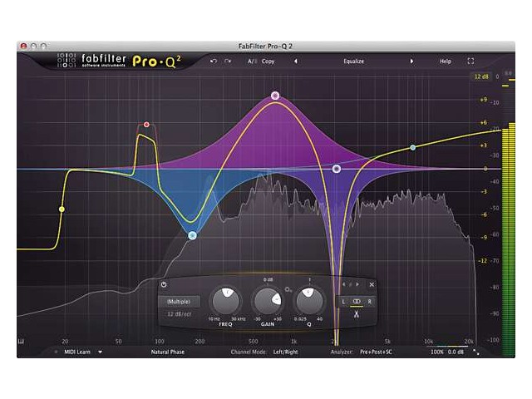Click the 5k frequency axis label
This screenshot has width=532, height=399.
pos(388,341)
